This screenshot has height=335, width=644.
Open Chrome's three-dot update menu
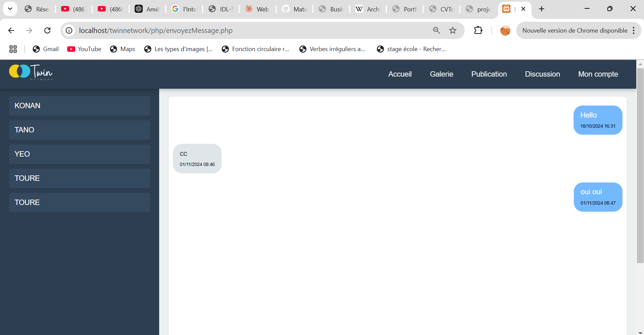tap(634, 30)
